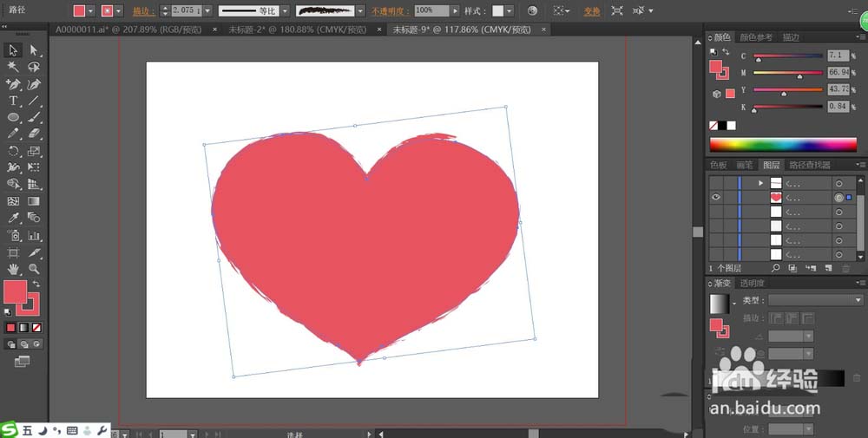This screenshot has height=438, width=868.
Task: Select the Column Graph tool
Action: click(x=34, y=236)
